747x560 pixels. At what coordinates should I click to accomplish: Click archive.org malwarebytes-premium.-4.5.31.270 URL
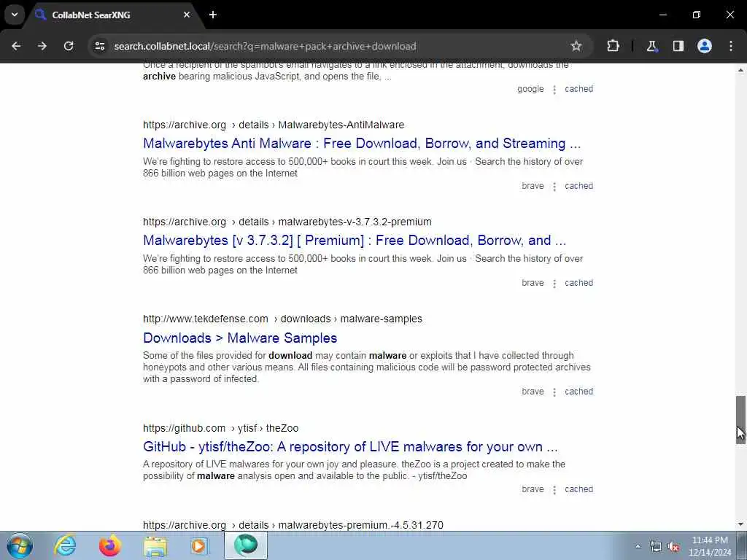[293, 525]
